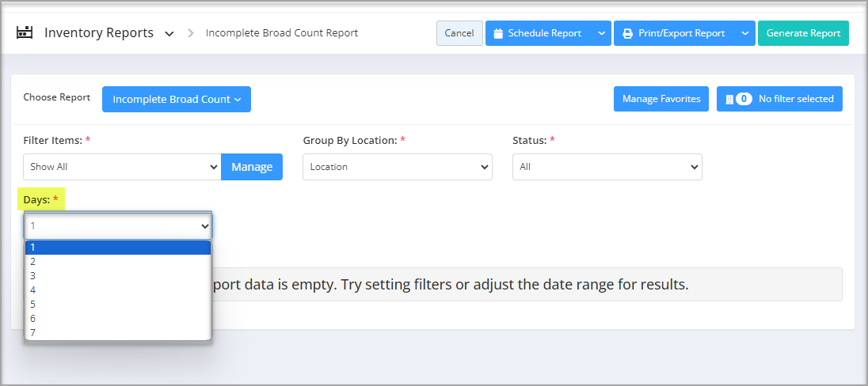
Task: Click the building icon in filter button
Action: [729, 99]
